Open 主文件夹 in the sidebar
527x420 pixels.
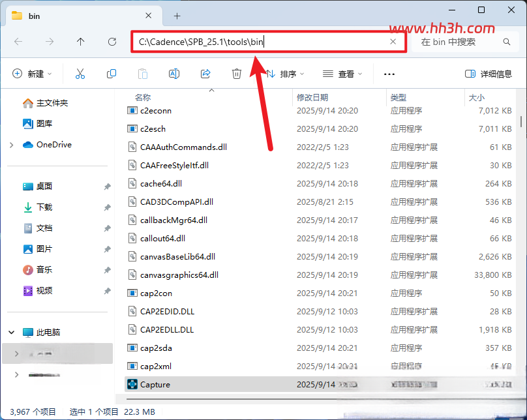tap(52, 103)
